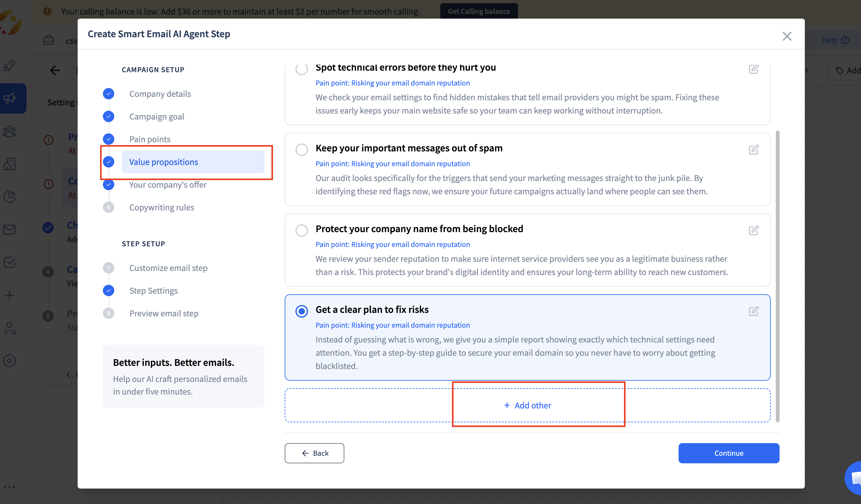
Task: Select 'Keep your important messages out of spam' radio
Action: tap(301, 149)
